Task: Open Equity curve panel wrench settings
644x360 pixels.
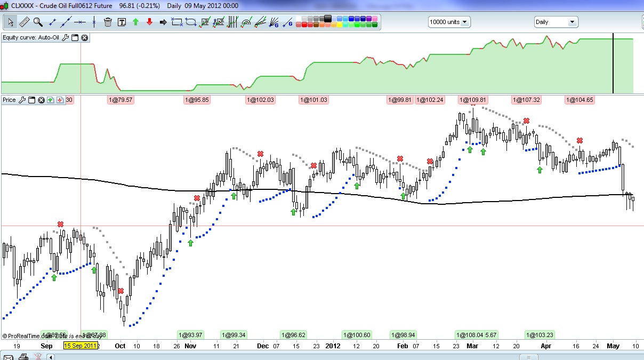Action: click(x=66, y=38)
